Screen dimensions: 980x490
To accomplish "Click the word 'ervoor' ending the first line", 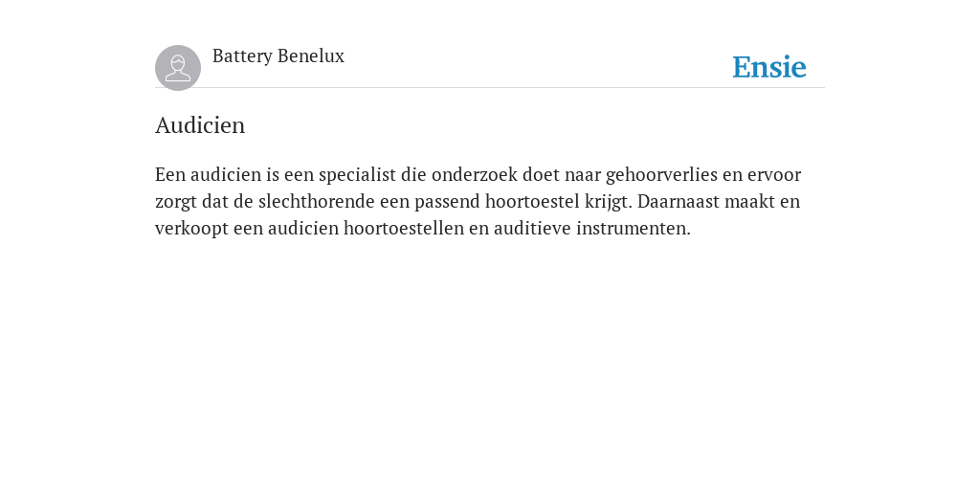I will 773,175.
